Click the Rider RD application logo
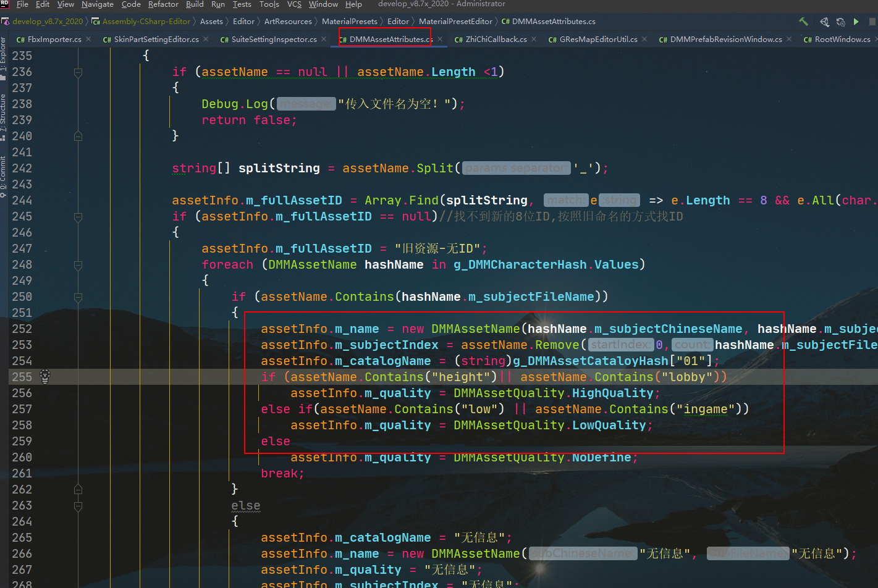The height and width of the screenshot is (588, 878). [x=5, y=4]
